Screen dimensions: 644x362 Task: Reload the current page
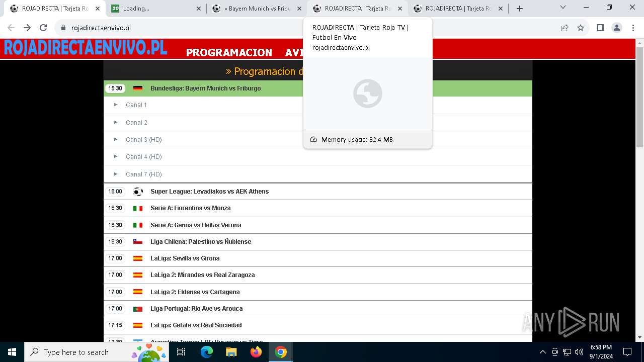click(43, 28)
